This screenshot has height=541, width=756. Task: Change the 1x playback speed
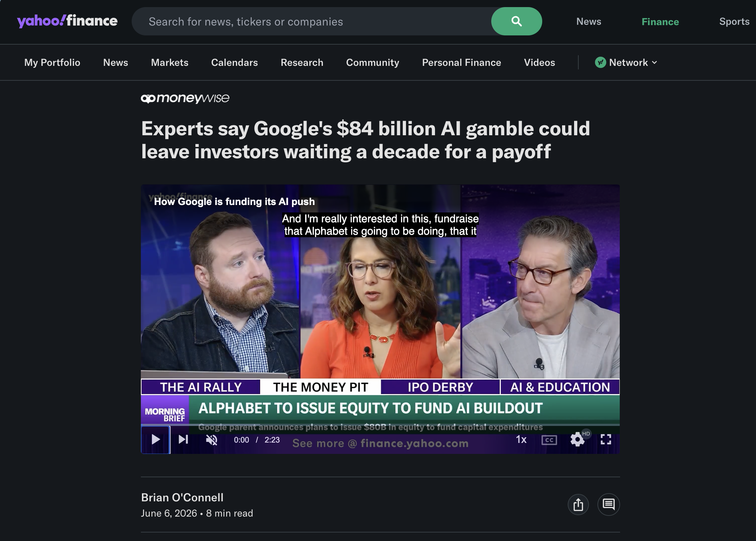pos(521,440)
